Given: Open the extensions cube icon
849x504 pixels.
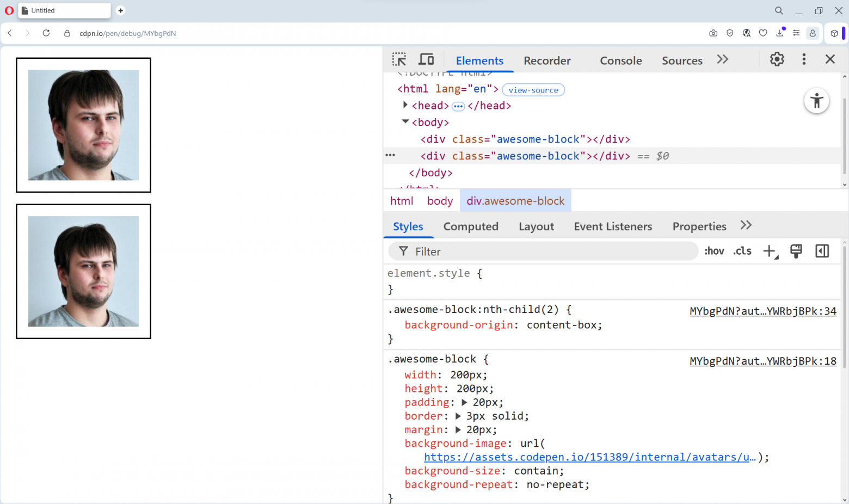Looking at the screenshot, I should tap(834, 33).
